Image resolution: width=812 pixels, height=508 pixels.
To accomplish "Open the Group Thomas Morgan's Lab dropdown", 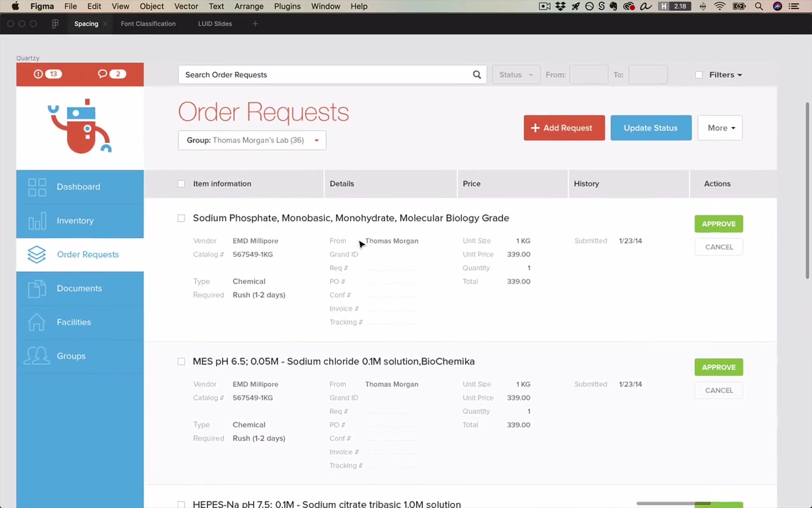I will pos(252,140).
